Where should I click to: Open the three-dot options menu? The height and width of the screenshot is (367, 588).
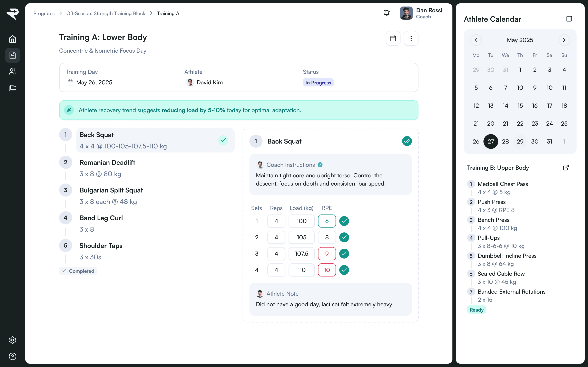point(411,38)
